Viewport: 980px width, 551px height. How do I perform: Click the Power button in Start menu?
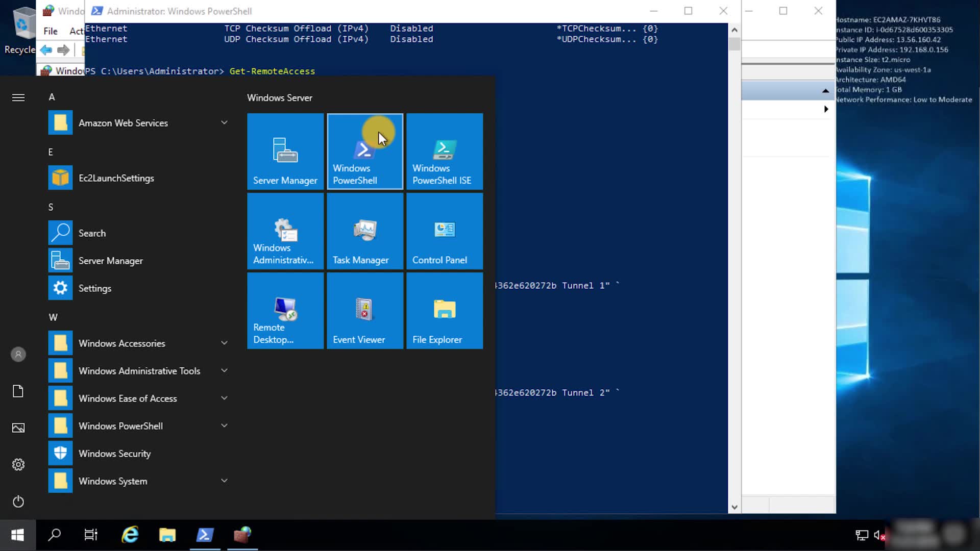click(x=18, y=502)
